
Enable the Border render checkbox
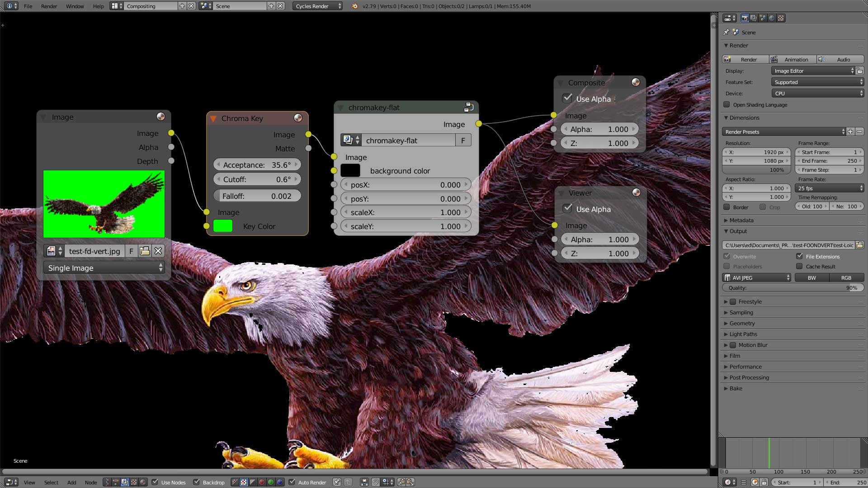coord(726,207)
